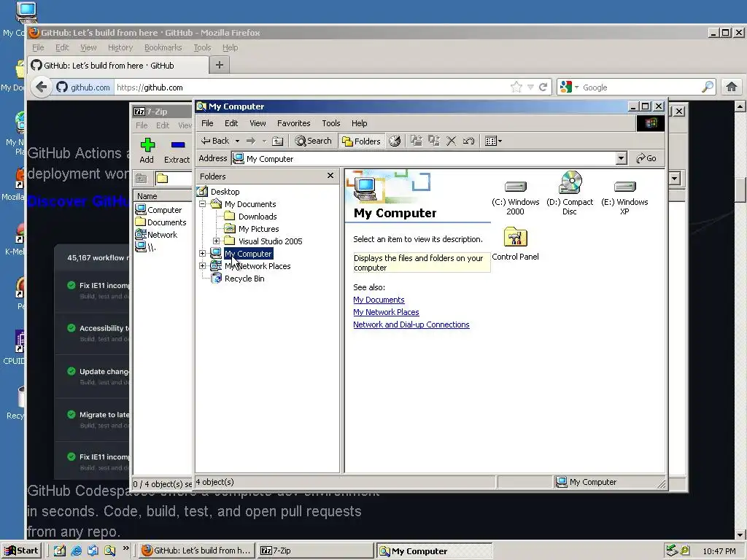Open the Firefox home page icon
The image size is (747, 560).
pyautogui.click(x=732, y=87)
